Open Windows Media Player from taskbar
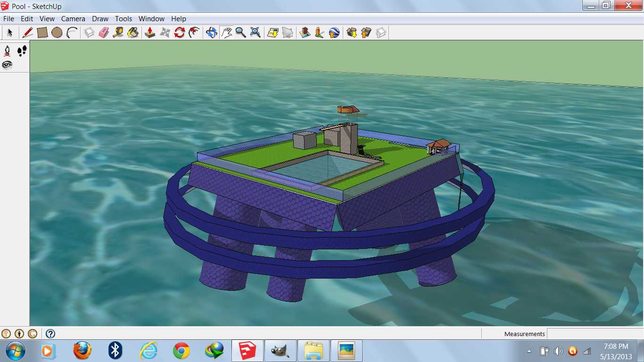 tap(49, 351)
